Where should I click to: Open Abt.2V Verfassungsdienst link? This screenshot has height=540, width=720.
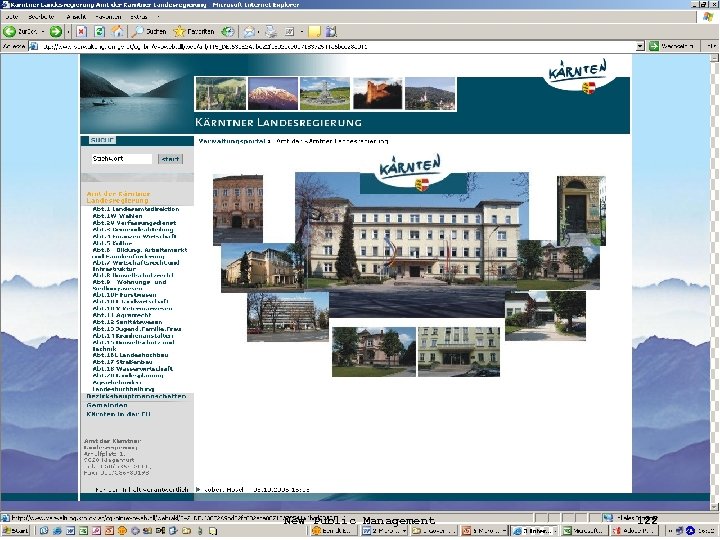pyautogui.click(x=134, y=223)
